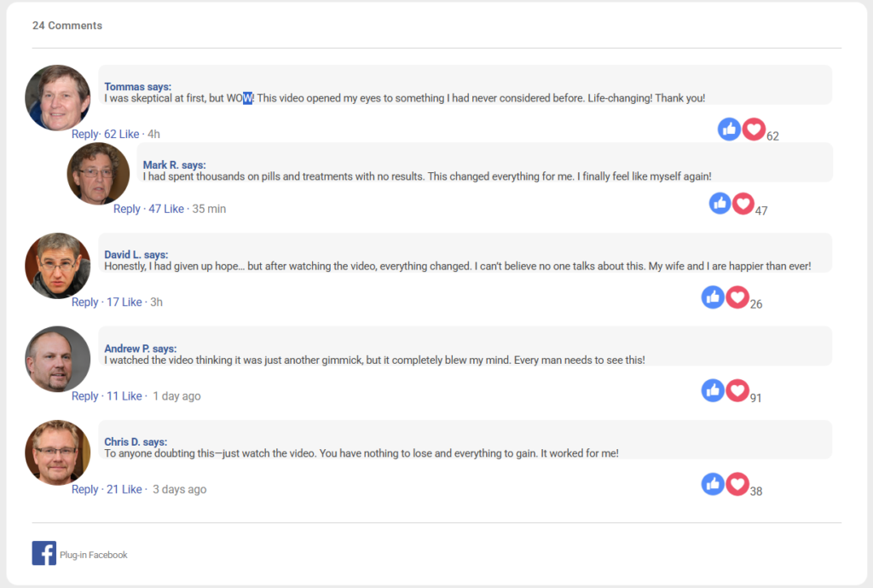
Task: Click the Chris D. commenter name
Action: (123, 442)
